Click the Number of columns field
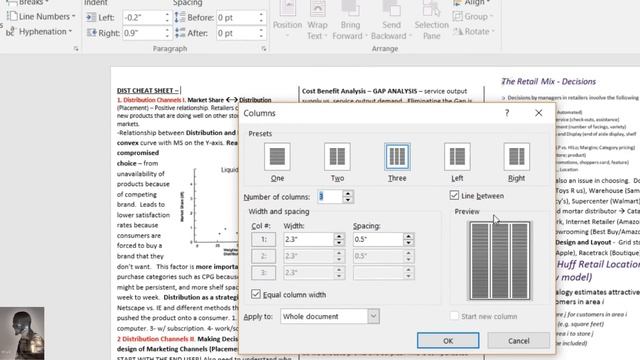Screen dimensions: 640x360 pos(329,197)
